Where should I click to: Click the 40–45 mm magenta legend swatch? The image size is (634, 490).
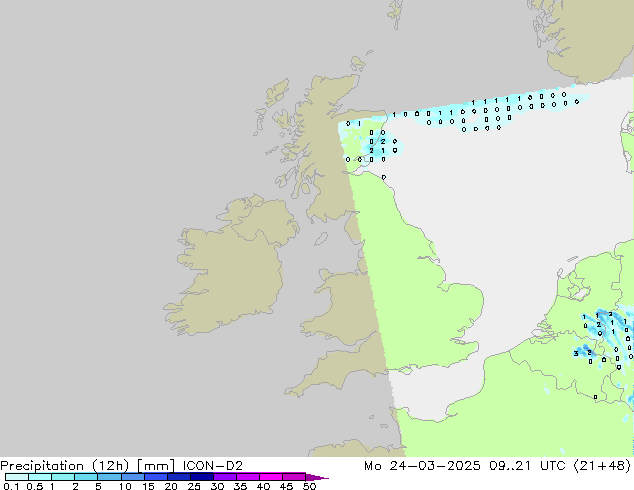[x=271, y=477]
